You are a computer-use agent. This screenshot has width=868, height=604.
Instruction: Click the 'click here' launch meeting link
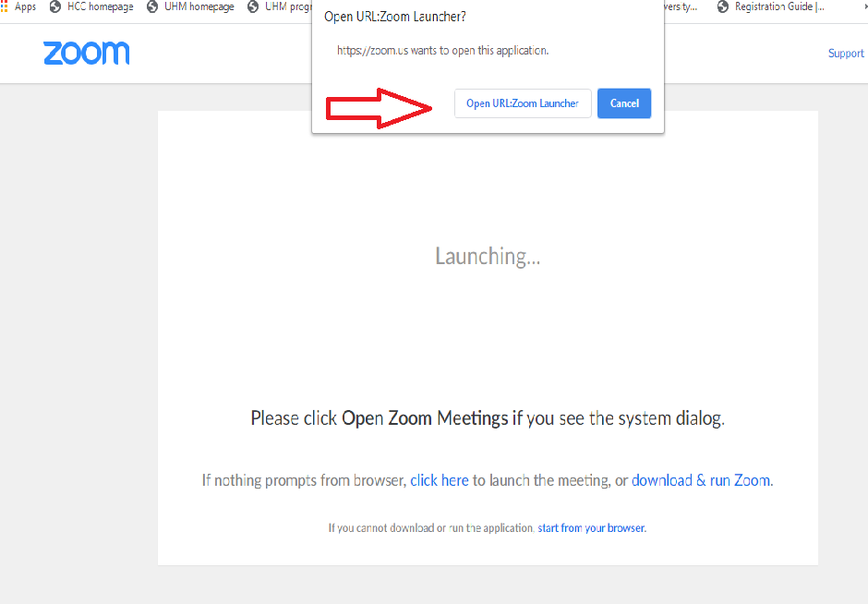[439, 480]
